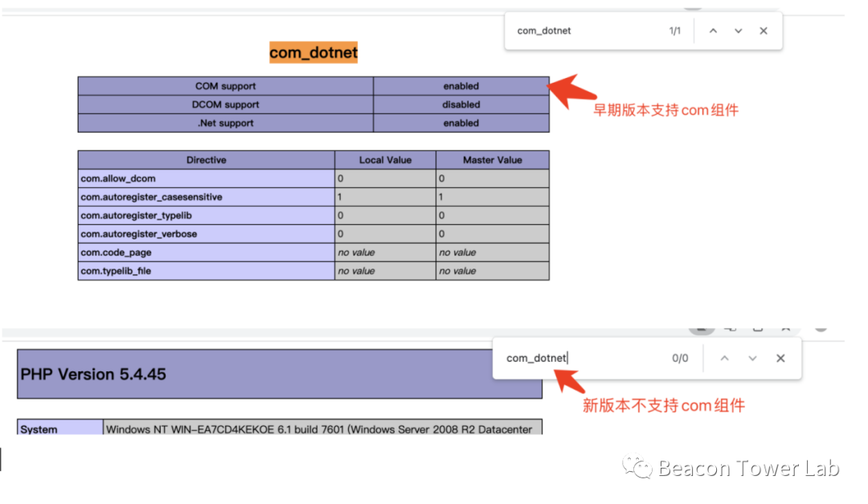Click the System row label cell

[39, 429]
